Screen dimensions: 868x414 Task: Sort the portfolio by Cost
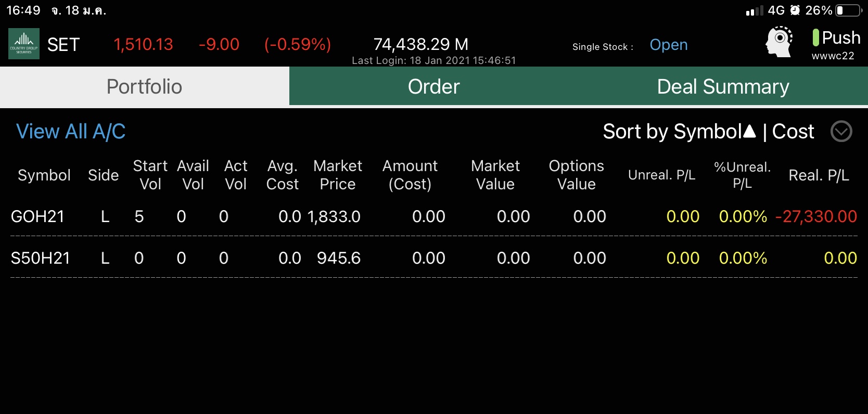793,132
